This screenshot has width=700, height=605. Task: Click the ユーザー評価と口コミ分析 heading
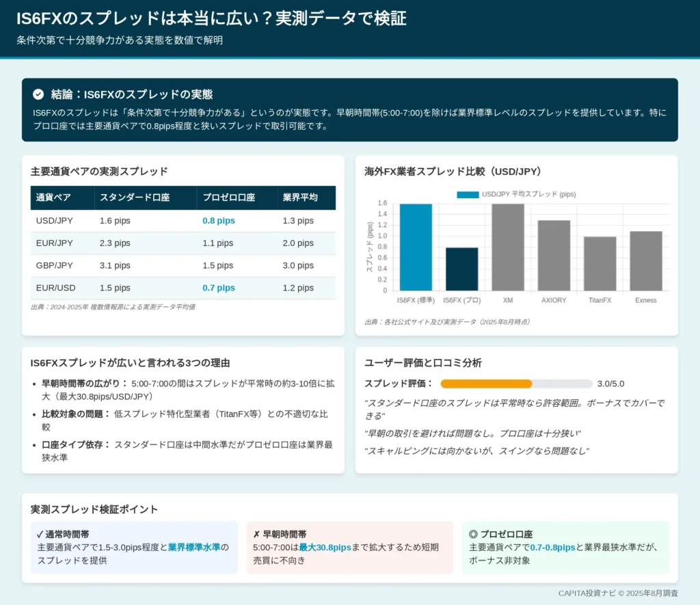coord(422,363)
